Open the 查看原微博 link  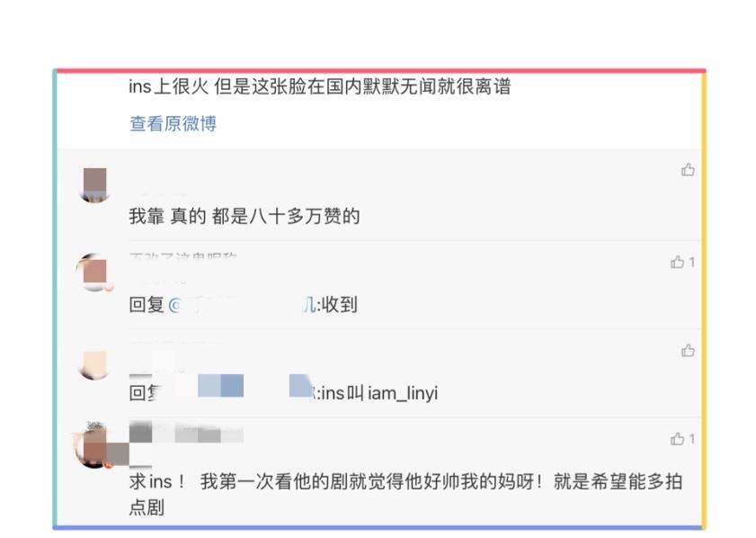pos(171,124)
